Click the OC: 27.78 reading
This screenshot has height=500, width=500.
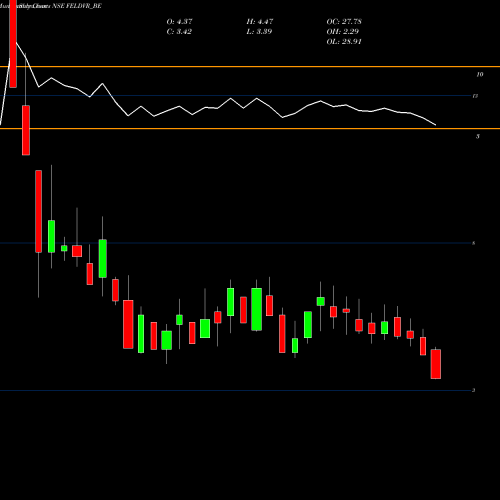344,22
